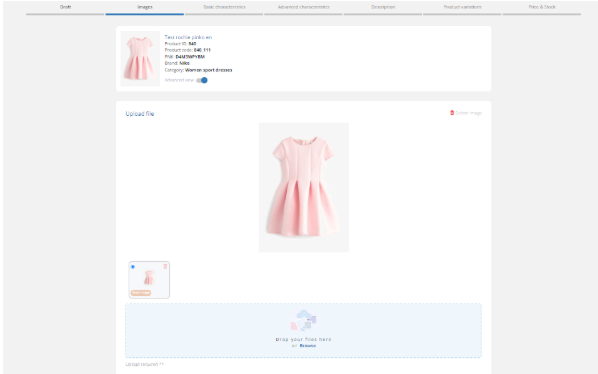The height and width of the screenshot is (374, 598).
Task: Click the 'Drop your files here' text
Action: click(303, 339)
